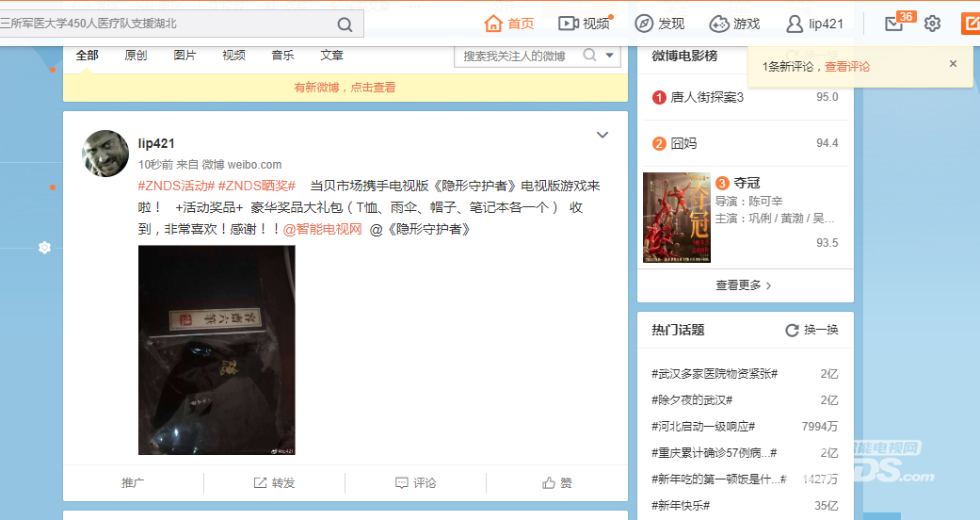Open movie 唐人街探案3 in film ranking

[x=707, y=97]
